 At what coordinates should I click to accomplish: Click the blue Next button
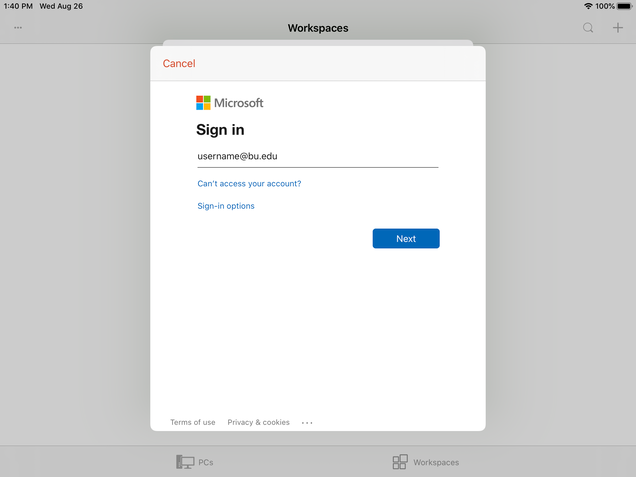(x=406, y=238)
